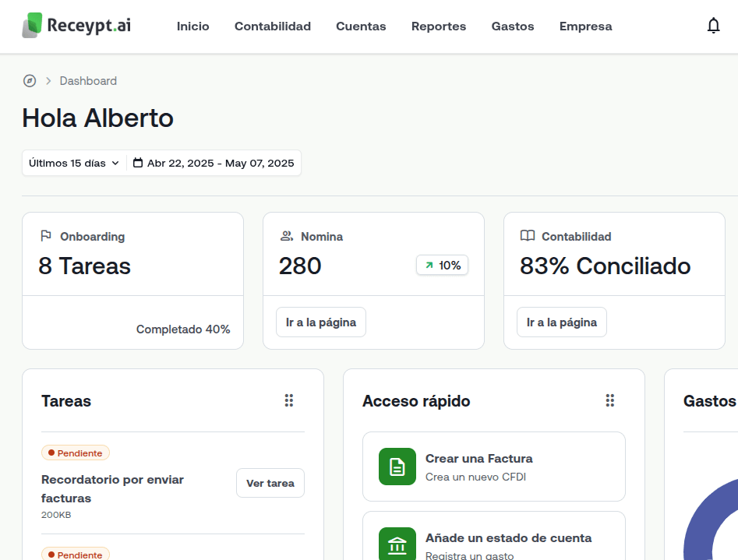The height and width of the screenshot is (560, 738).
Task: Click Ir a la página under Contabilidad
Action: (x=562, y=322)
